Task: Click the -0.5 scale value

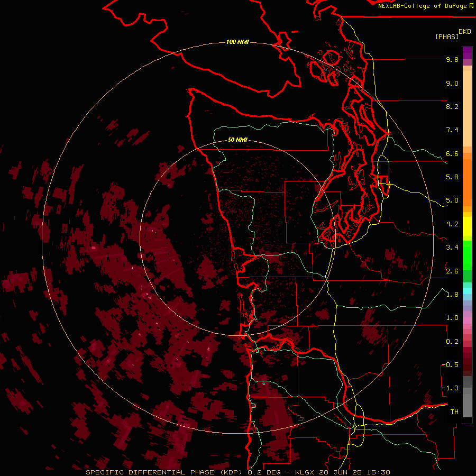Action: pyautogui.click(x=450, y=365)
